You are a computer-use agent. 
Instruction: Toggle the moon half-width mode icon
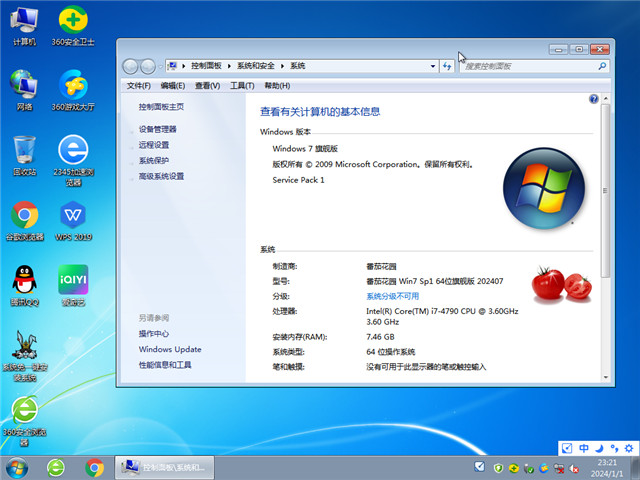click(599, 448)
